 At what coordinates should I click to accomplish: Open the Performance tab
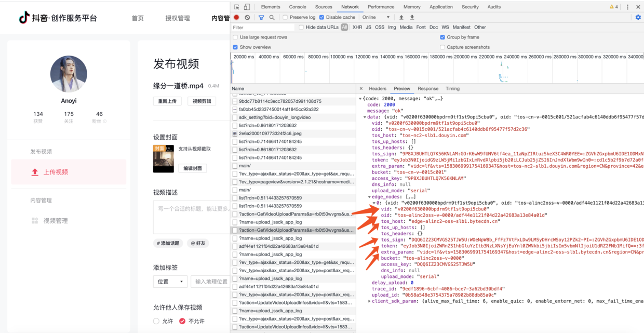tap(381, 7)
